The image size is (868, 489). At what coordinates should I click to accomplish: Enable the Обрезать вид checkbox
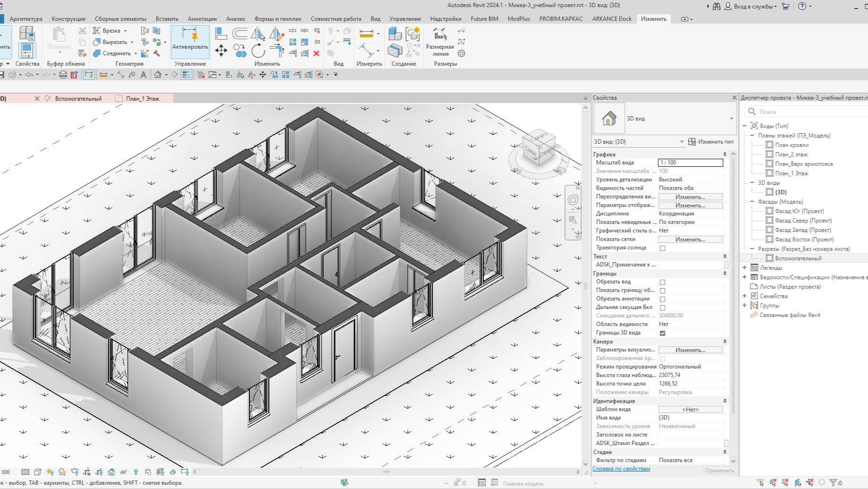click(x=663, y=282)
